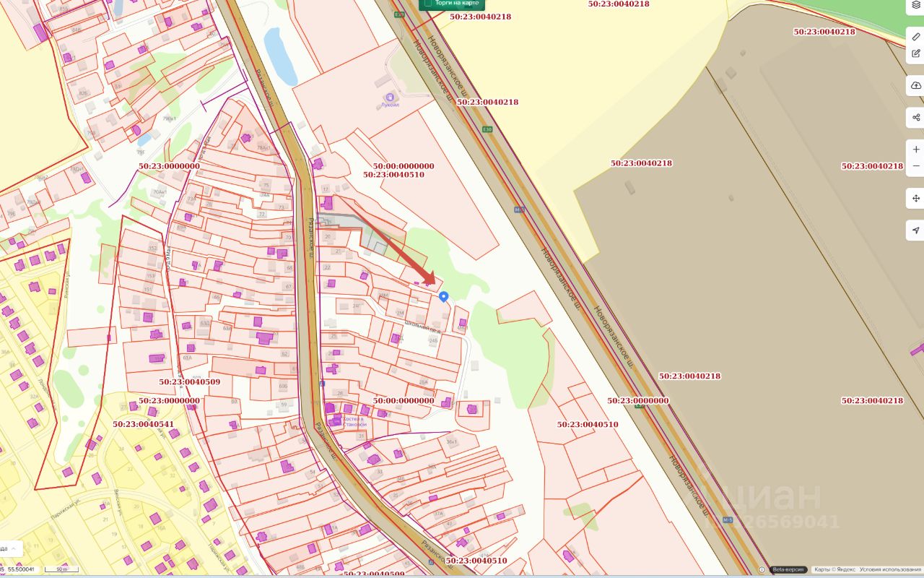Locate me with the navigation arrow icon

point(916,230)
